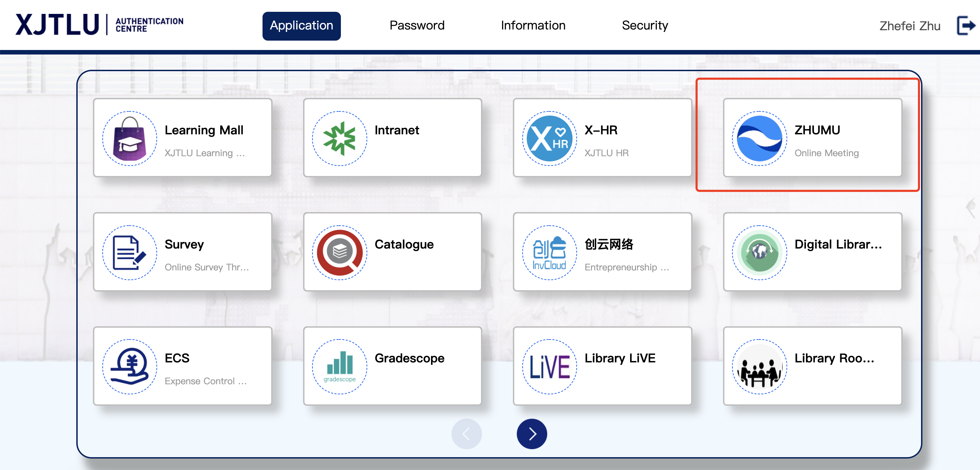Click the Catalogue card title
Screen dimensions: 980x470
pyautogui.click(x=404, y=244)
